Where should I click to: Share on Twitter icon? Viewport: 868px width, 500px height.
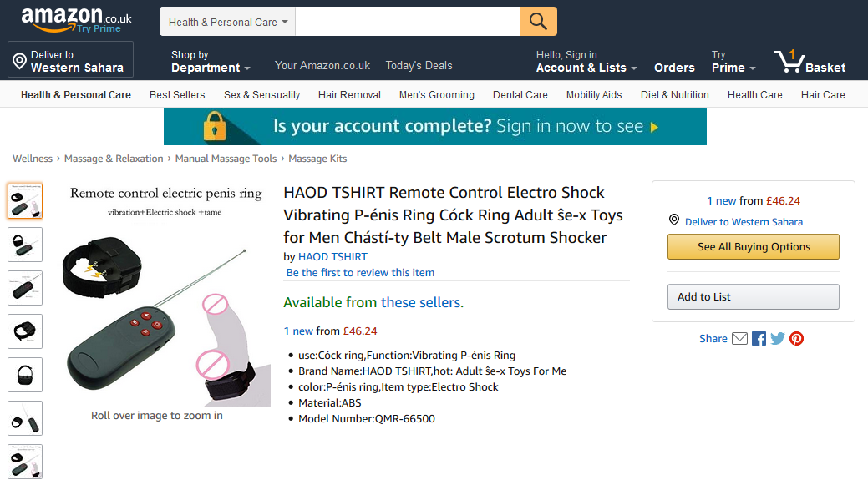tap(778, 338)
